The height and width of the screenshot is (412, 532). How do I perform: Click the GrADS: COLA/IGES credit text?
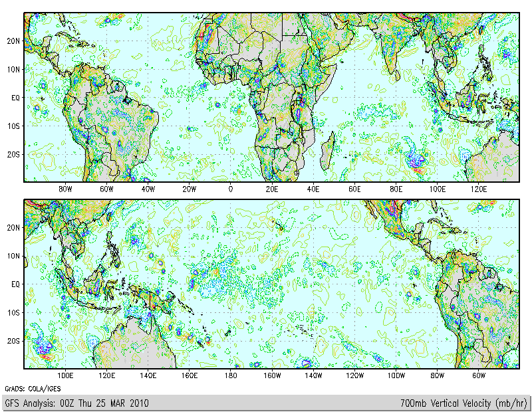33,389
